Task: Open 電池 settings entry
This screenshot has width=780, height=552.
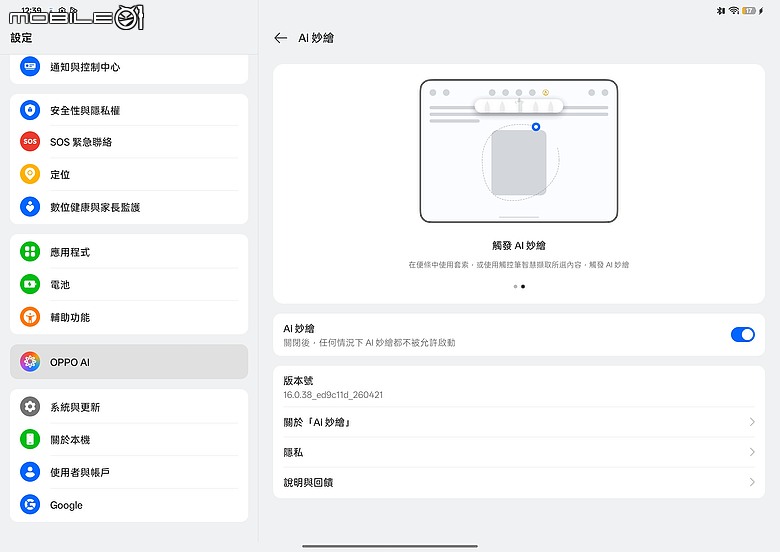Action: point(129,284)
